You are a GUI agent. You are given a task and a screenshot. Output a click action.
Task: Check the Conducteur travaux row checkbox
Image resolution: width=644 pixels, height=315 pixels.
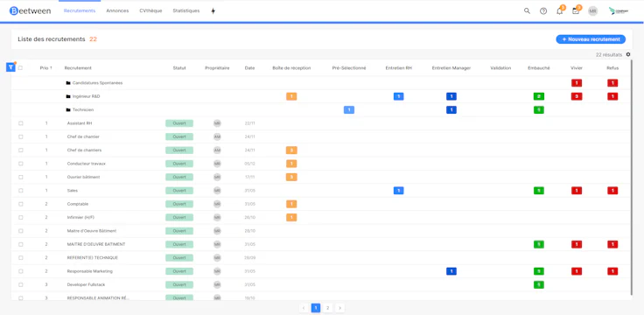(20, 164)
